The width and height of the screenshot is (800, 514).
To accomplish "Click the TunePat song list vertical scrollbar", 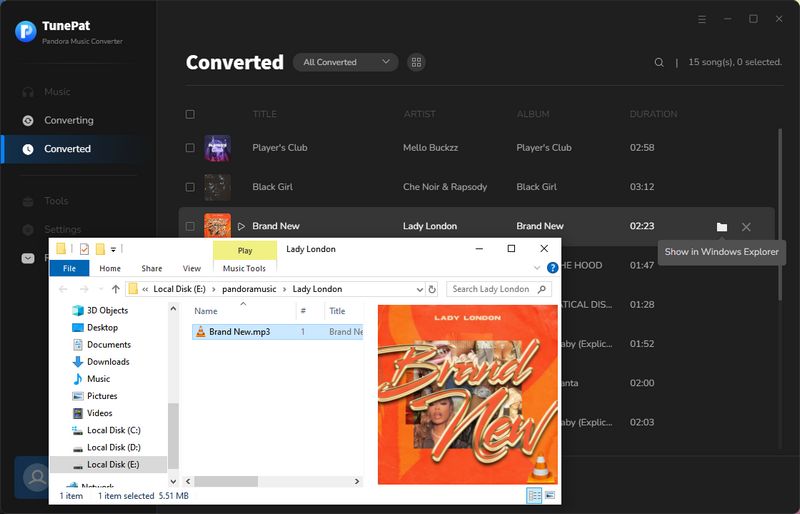I will pos(780,214).
